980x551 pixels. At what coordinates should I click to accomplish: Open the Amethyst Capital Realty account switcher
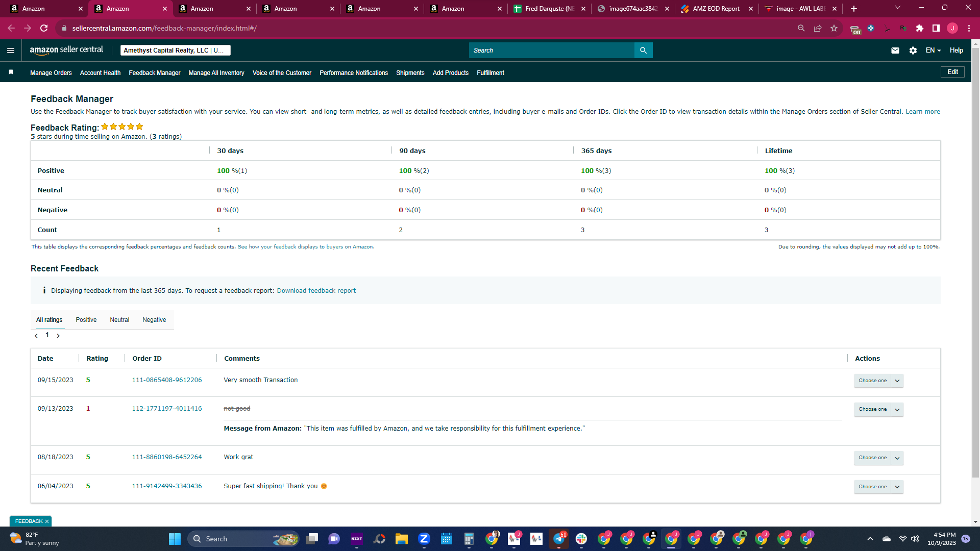point(175,50)
